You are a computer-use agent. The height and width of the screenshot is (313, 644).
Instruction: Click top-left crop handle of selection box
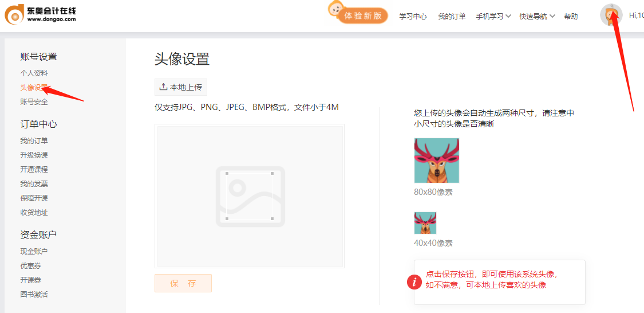click(227, 173)
